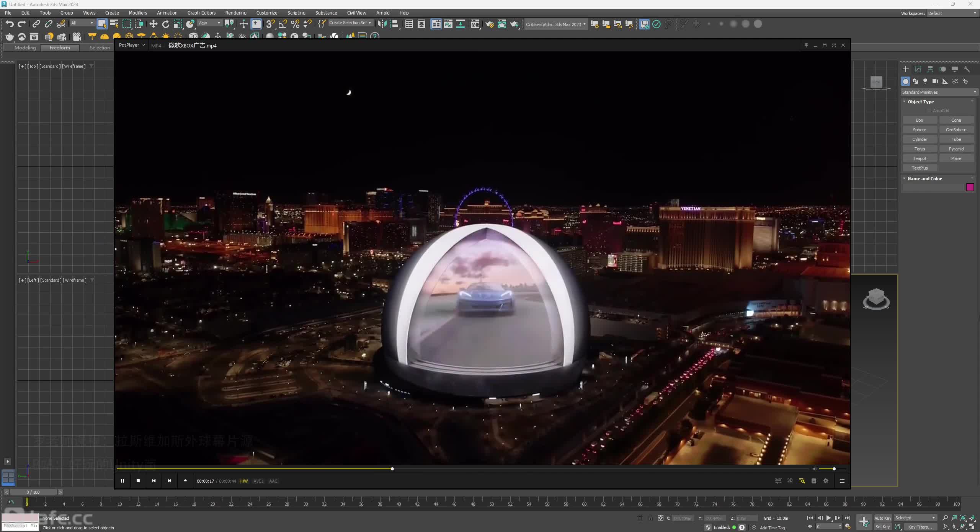
Task: Toggle the selection lock icon
Action: (650, 518)
